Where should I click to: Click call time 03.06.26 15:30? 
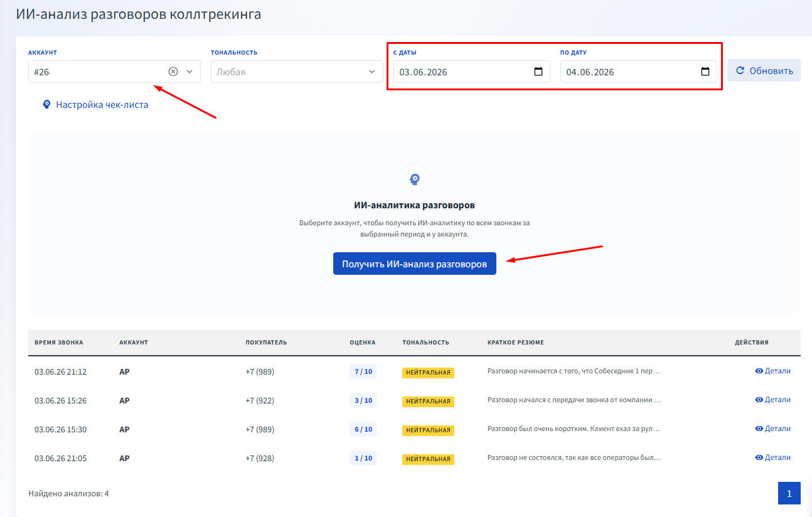click(x=60, y=429)
